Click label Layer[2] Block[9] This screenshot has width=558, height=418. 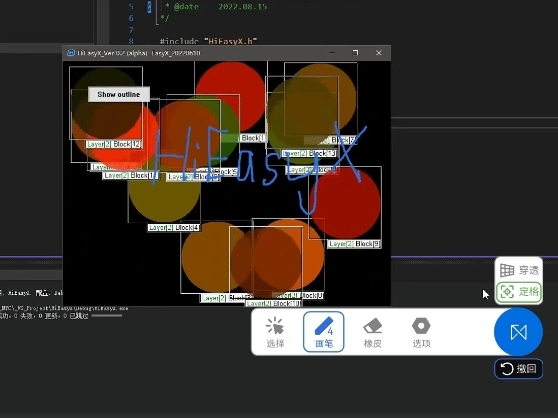point(354,244)
